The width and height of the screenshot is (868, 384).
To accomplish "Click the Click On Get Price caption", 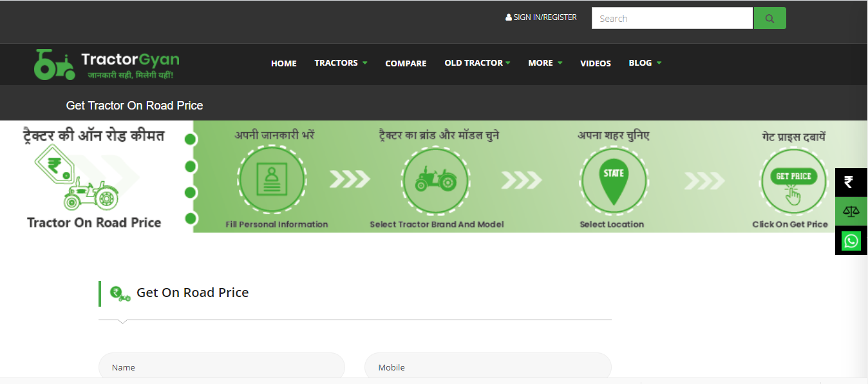I will (x=790, y=224).
